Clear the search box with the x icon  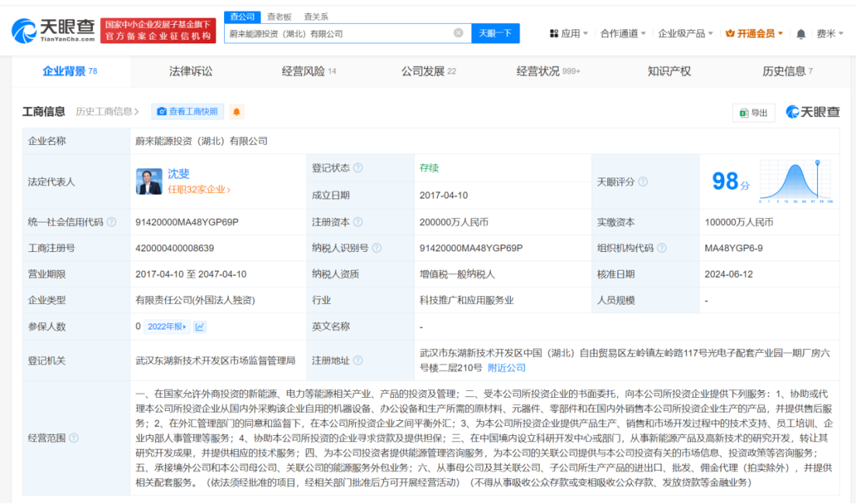point(457,33)
